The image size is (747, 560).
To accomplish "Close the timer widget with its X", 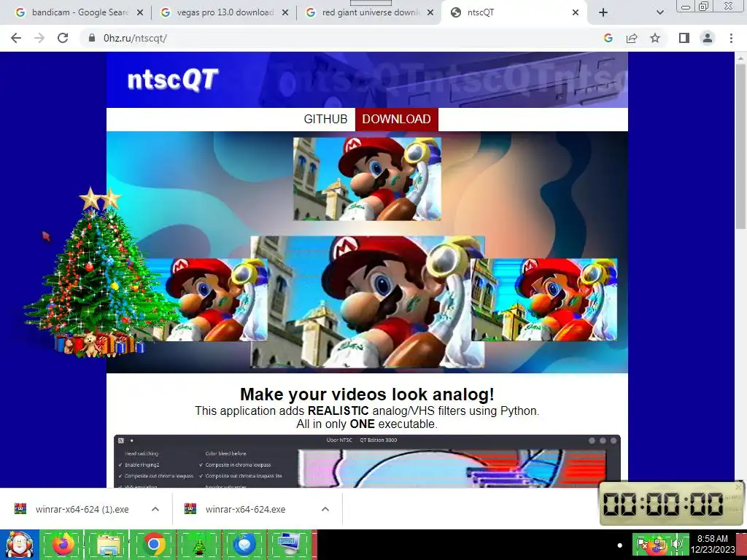I will point(738,486).
